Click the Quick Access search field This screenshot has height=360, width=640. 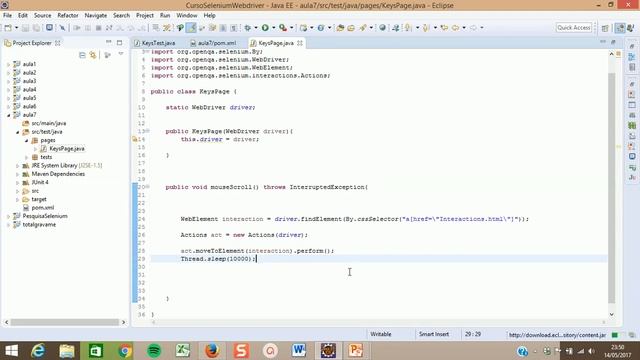click(x=574, y=28)
